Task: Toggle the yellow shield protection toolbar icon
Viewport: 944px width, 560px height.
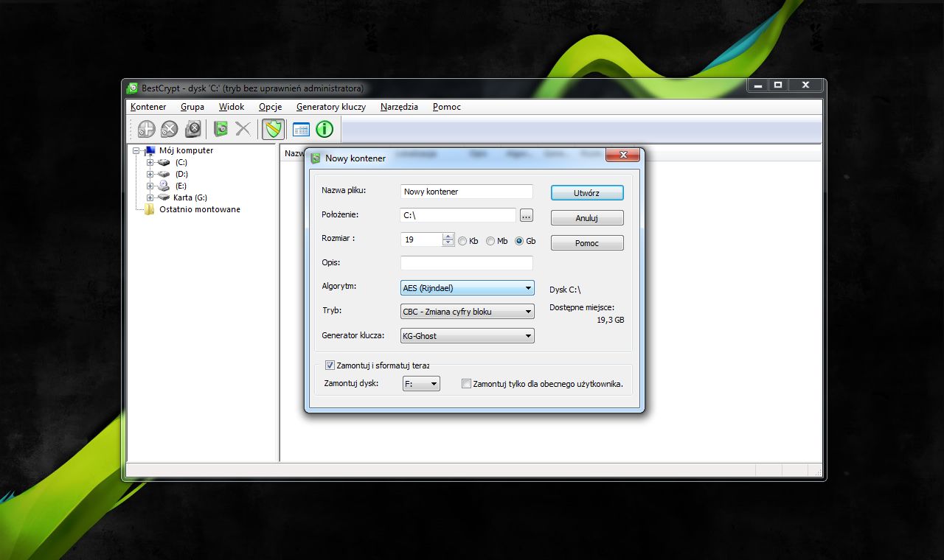Action: 272,128
